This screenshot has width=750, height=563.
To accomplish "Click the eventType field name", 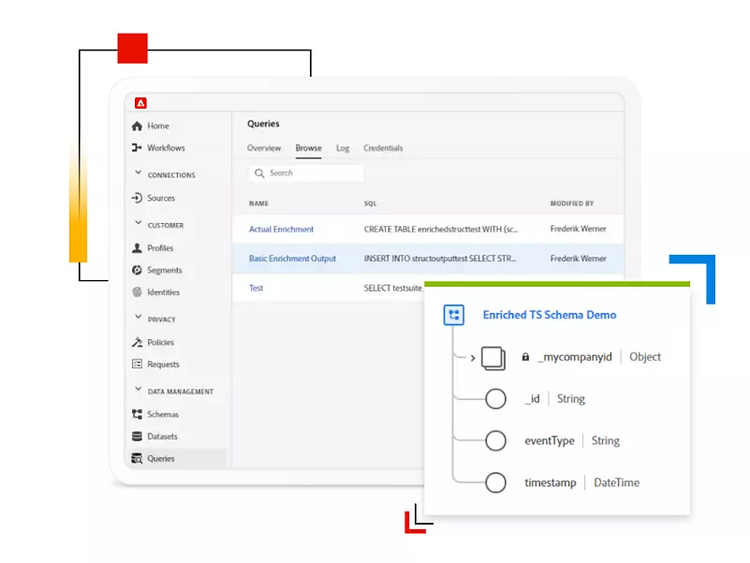I will click(x=549, y=441).
